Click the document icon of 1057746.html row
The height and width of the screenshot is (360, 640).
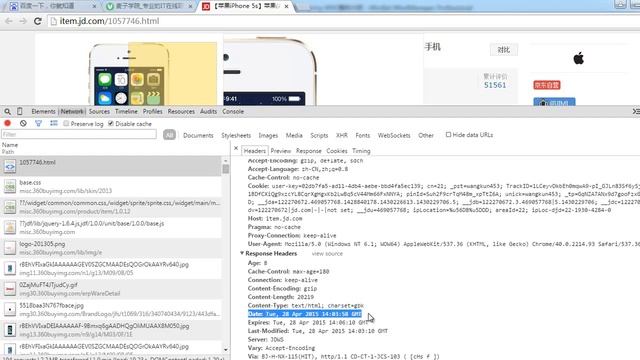pyautogui.click(x=10, y=166)
